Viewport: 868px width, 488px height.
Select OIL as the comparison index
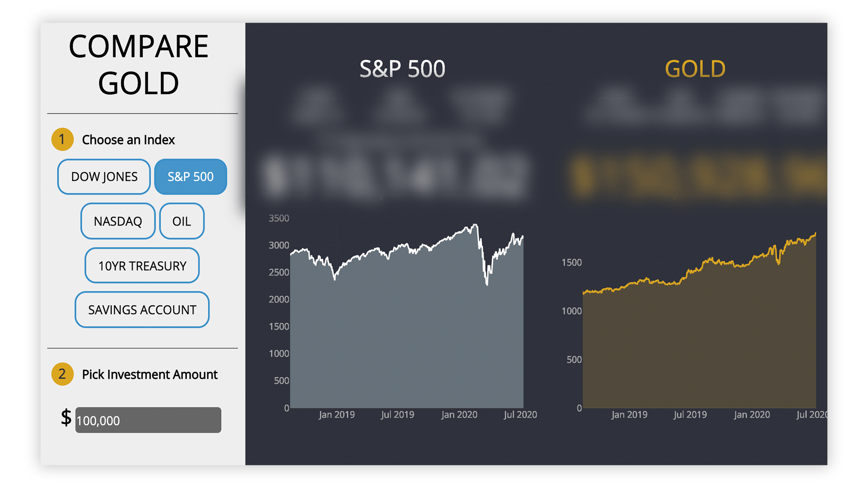(x=182, y=221)
